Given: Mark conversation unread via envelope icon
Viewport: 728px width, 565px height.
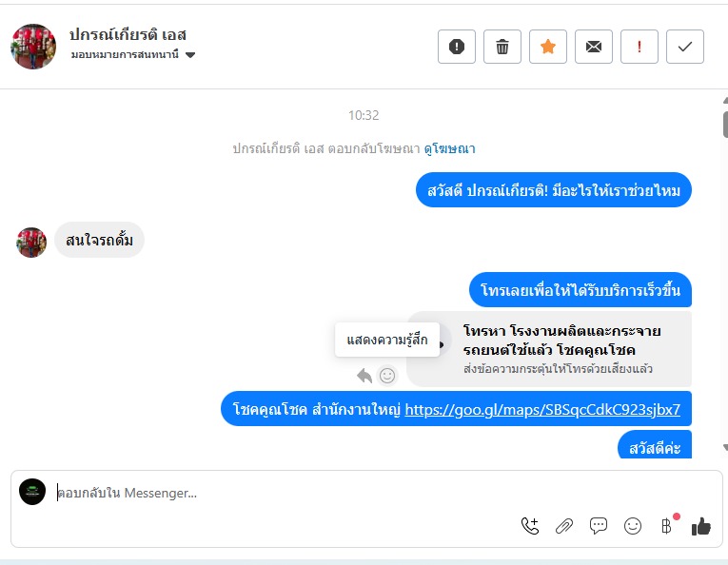Looking at the screenshot, I should click(594, 47).
